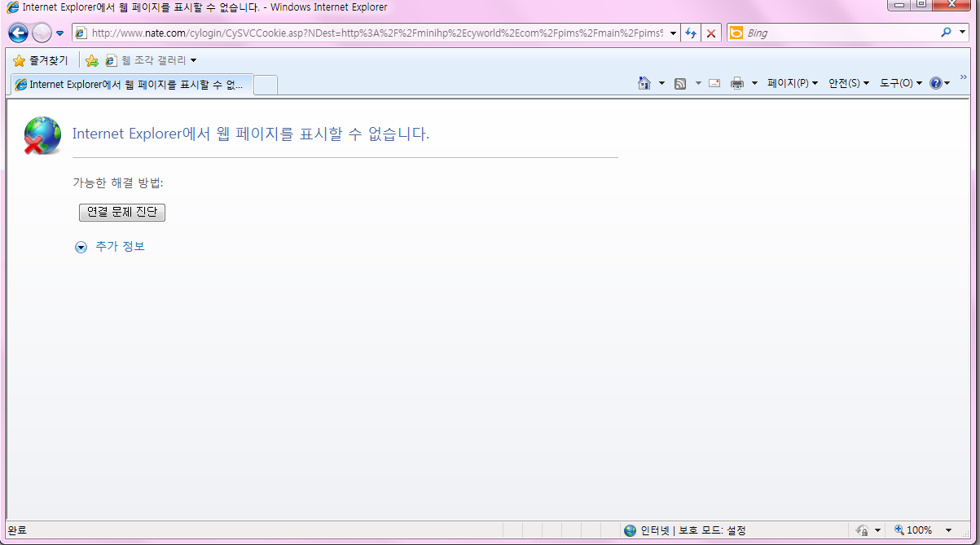This screenshot has height=545, width=980.
Task: Click the blue Help question mark icon
Action: [935, 83]
